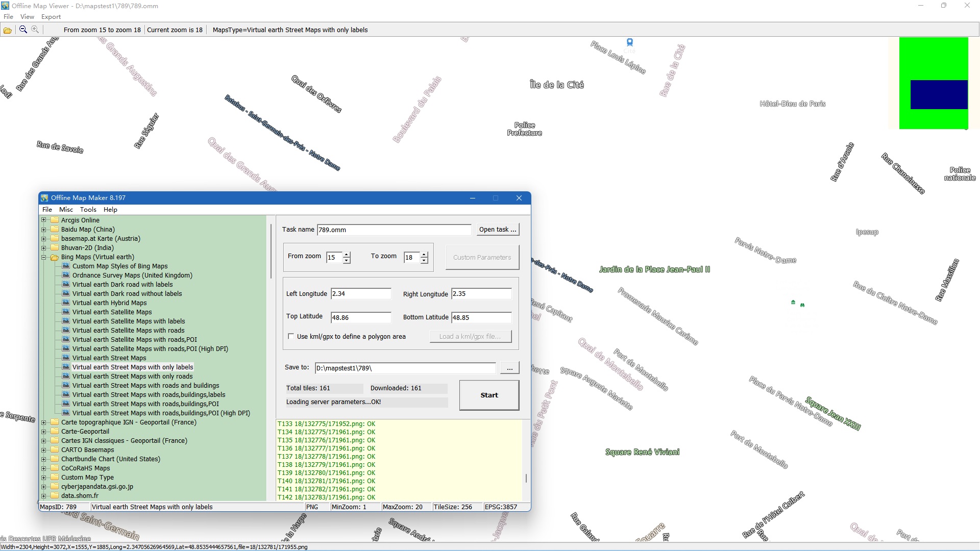Decrease the To zoom value with down arrow

pos(424,260)
